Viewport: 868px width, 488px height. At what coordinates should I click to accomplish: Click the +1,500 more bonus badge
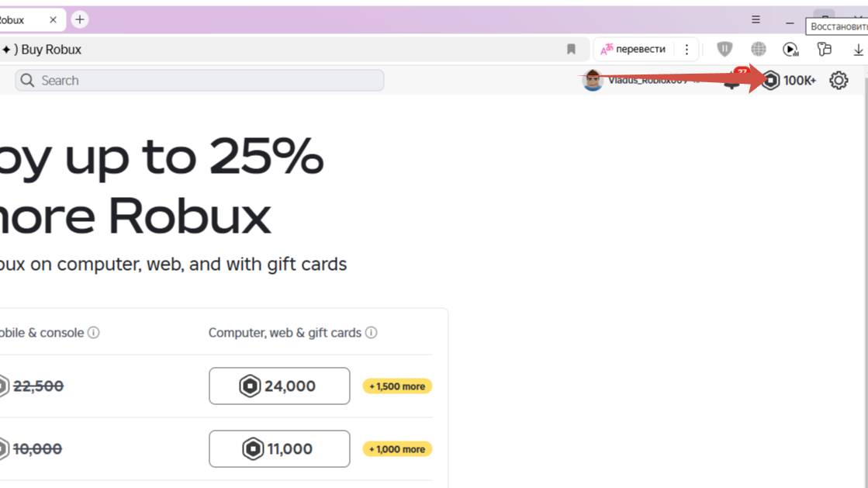pyautogui.click(x=397, y=386)
